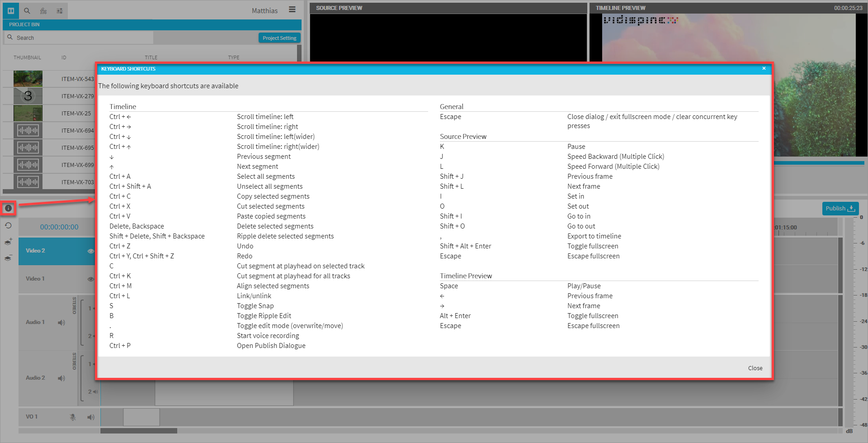The width and height of the screenshot is (868, 443).
Task: Open the hamburger menu next to Matthias
Action: coord(292,10)
